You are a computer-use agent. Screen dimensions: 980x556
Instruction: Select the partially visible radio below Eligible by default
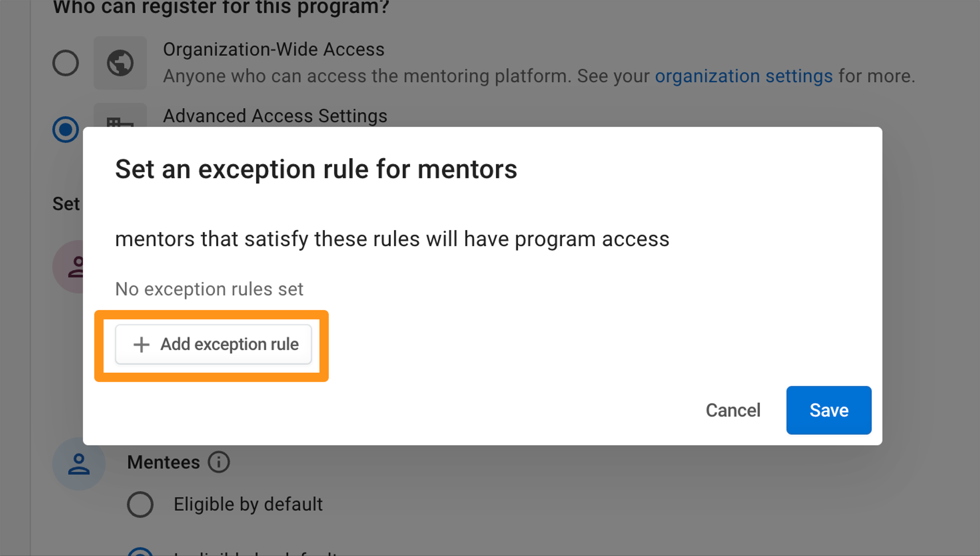[140, 552]
